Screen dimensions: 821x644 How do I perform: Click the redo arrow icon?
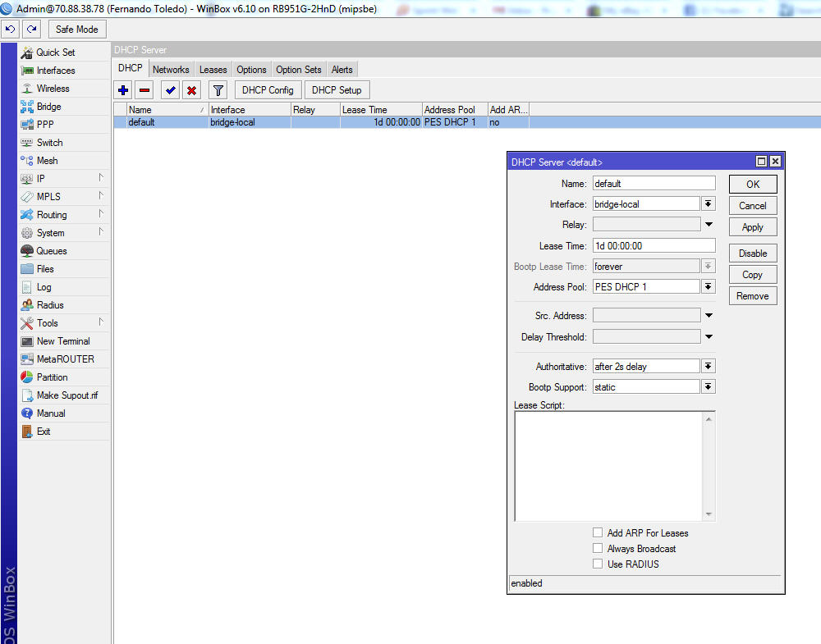click(32, 30)
